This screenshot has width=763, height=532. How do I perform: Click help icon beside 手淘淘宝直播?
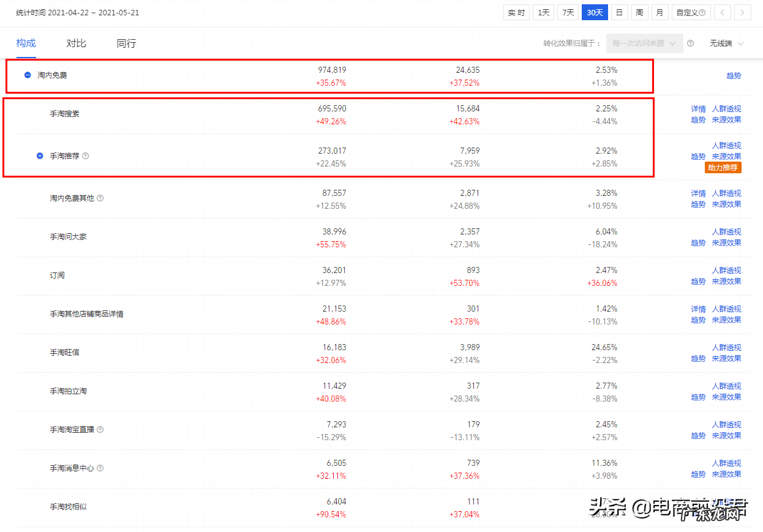(100, 430)
